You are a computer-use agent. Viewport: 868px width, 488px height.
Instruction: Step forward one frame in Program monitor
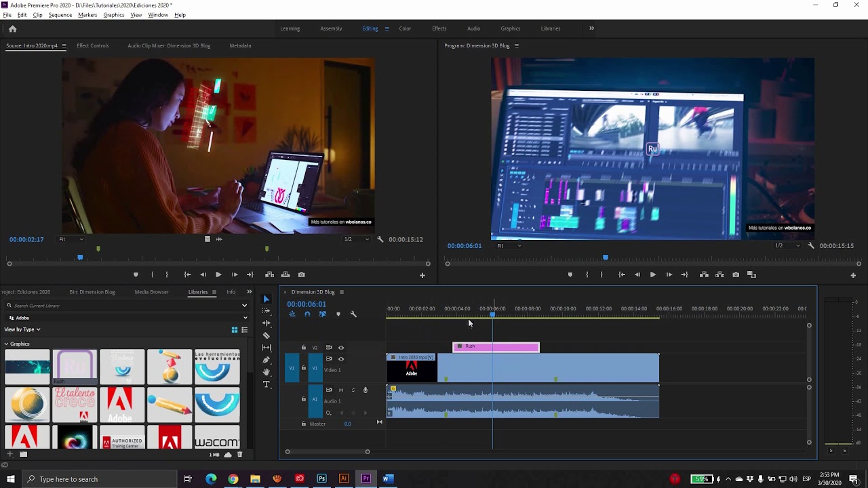click(669, 274)
